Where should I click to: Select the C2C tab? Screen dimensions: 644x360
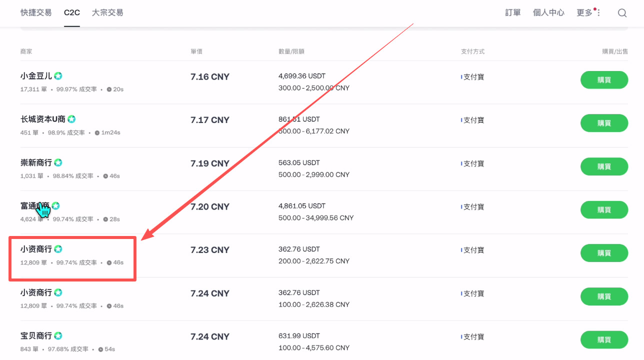[72, 12]
